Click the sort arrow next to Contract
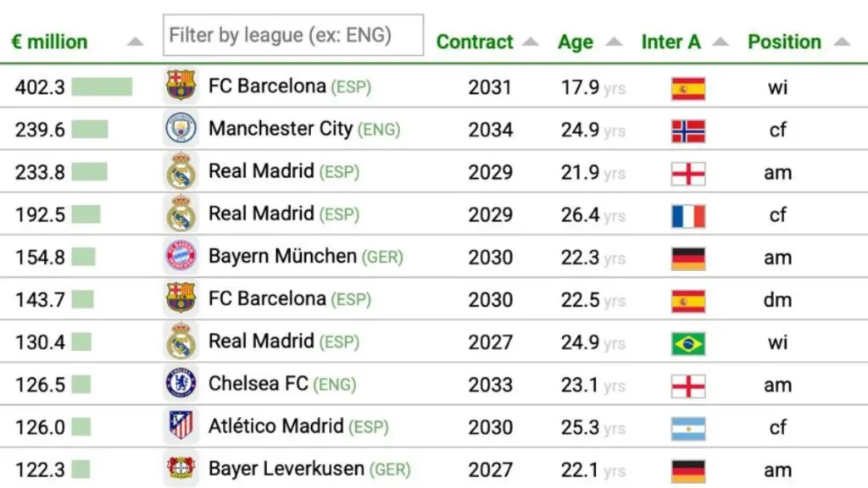Screen dimensions: 868x488 pos(531,42)
